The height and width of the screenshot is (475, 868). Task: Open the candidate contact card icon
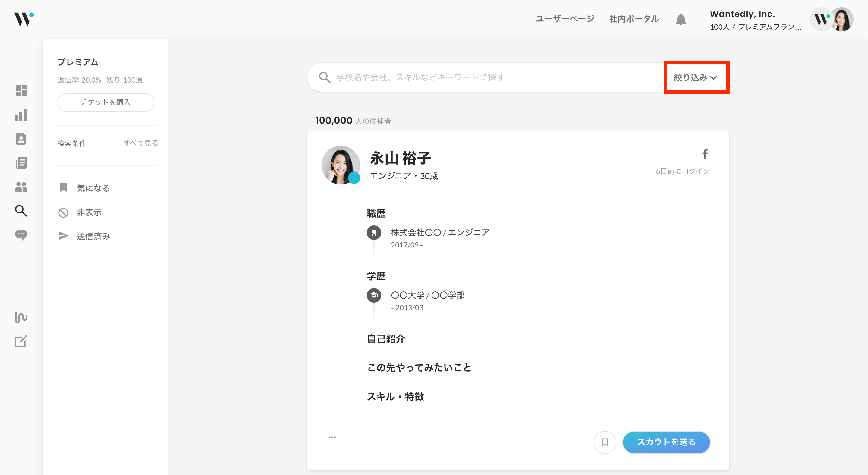click(21, 138)
